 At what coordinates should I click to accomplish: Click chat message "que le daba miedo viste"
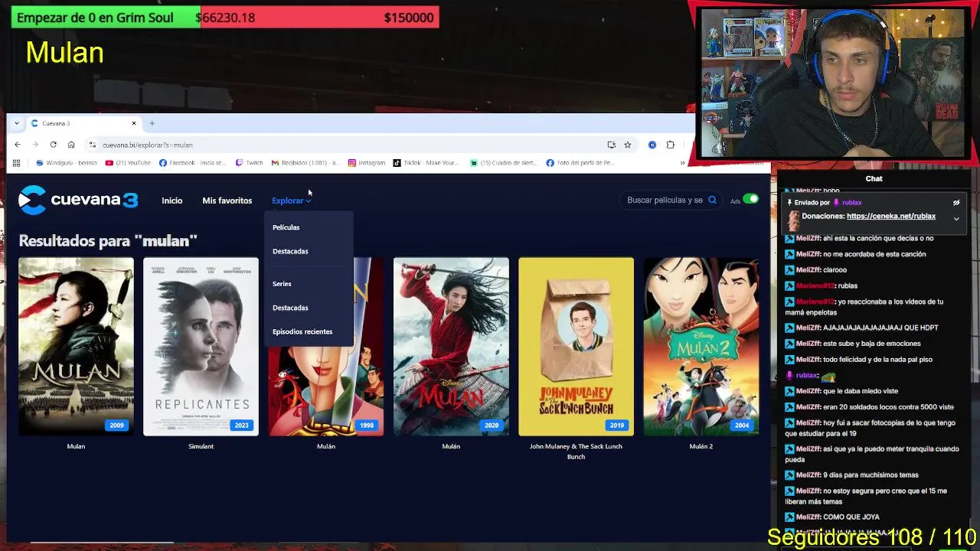coord(860,391)
